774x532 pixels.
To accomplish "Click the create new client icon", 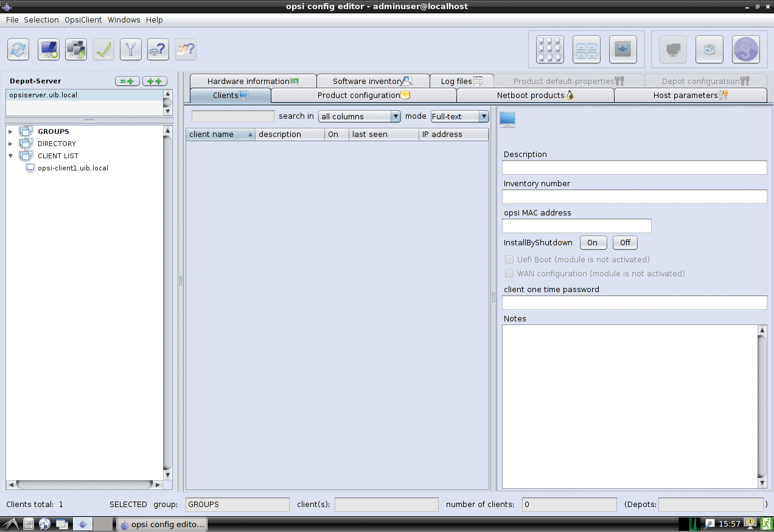I will 49,49.
